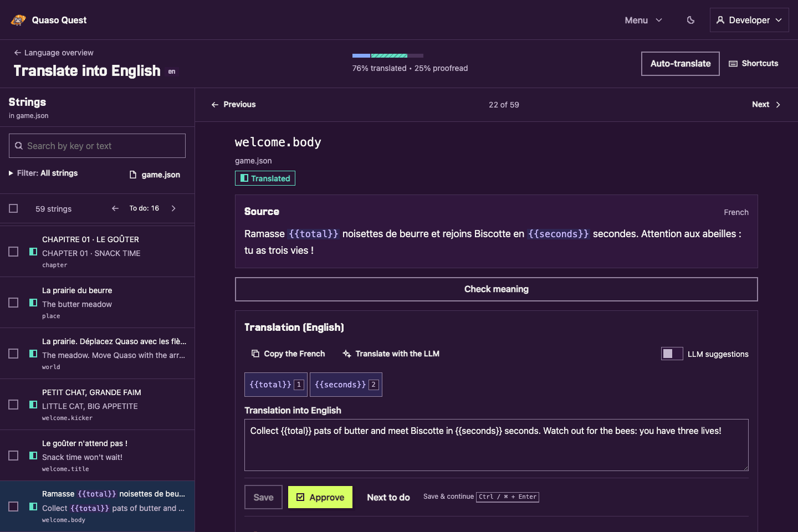Click the keyboard icon next to Shortcuts
The width and height of the screenshot is (798, 532).
coord(733,64)
